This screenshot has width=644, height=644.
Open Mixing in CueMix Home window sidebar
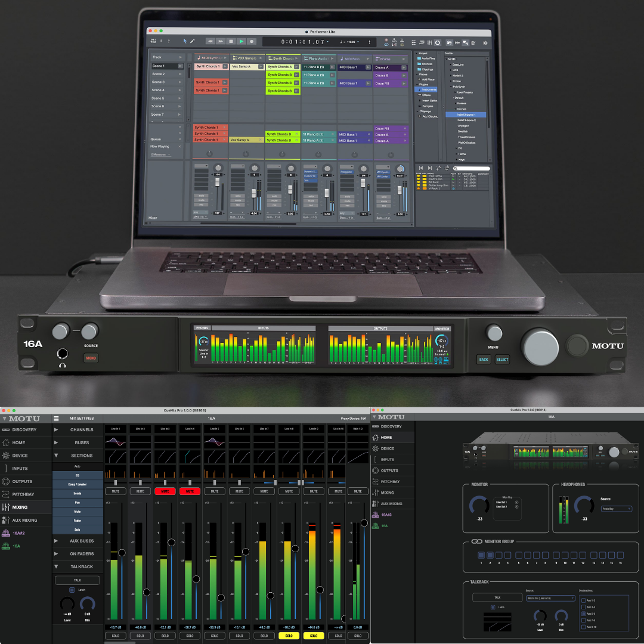[x=392, y=493]
